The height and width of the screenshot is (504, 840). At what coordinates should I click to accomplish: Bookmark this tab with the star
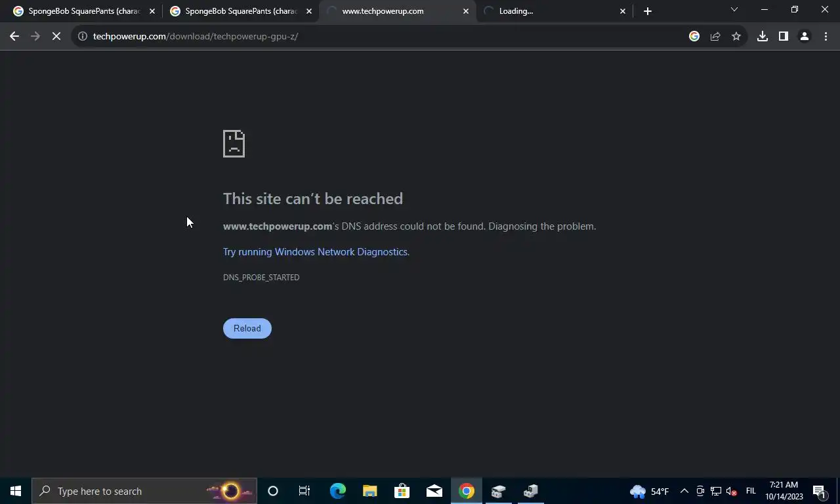736,37
